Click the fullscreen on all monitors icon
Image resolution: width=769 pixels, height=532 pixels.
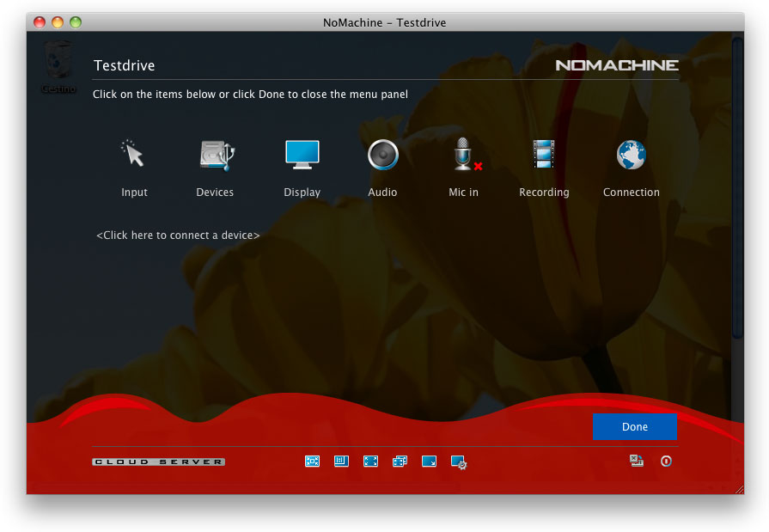pyautogui.click(x=400, y=462)
